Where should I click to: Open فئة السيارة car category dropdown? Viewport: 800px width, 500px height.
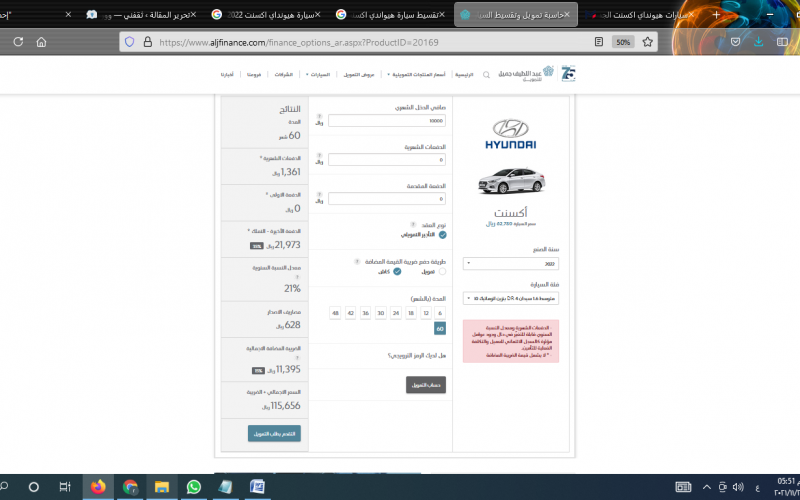511,298
